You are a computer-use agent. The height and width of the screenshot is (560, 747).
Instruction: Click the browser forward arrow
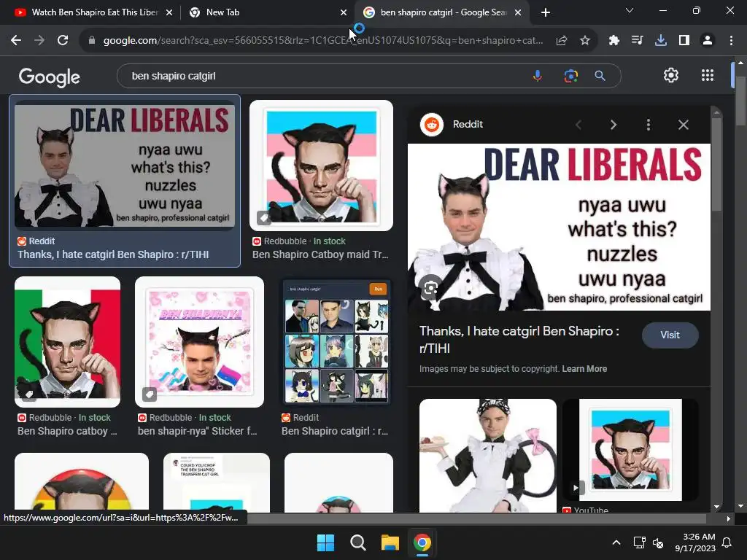pos(39,41)
